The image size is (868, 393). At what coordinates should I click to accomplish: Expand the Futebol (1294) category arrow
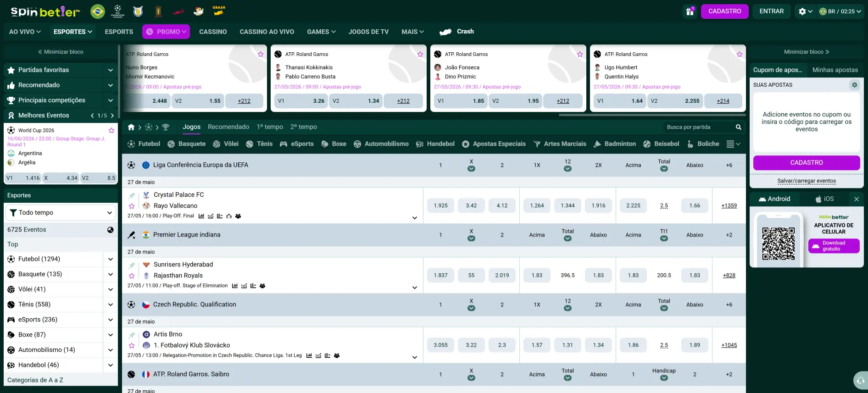coord(111,259)
